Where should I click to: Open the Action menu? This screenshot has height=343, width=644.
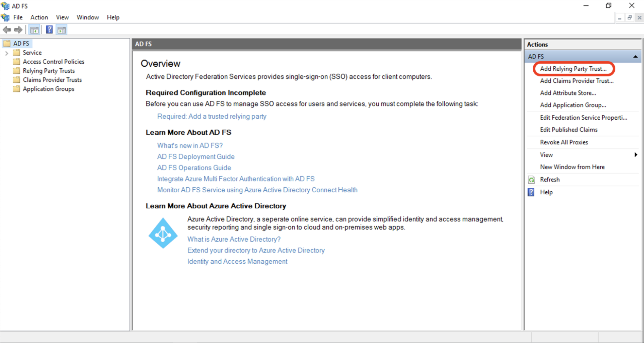39,17
